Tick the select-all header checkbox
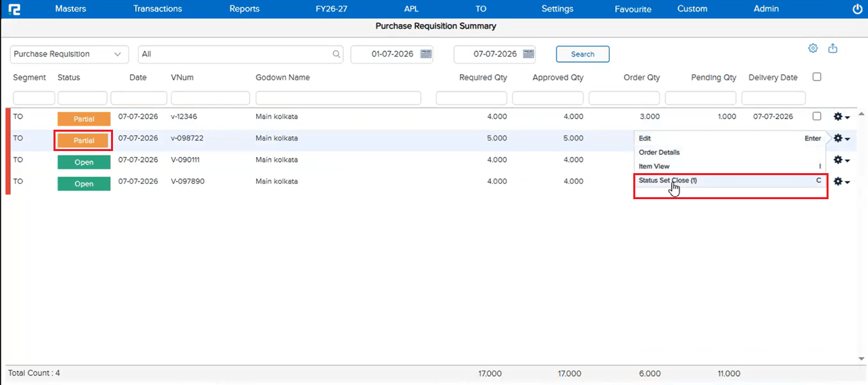Viewport: 868px width, 385px height. tap(817, 77)
